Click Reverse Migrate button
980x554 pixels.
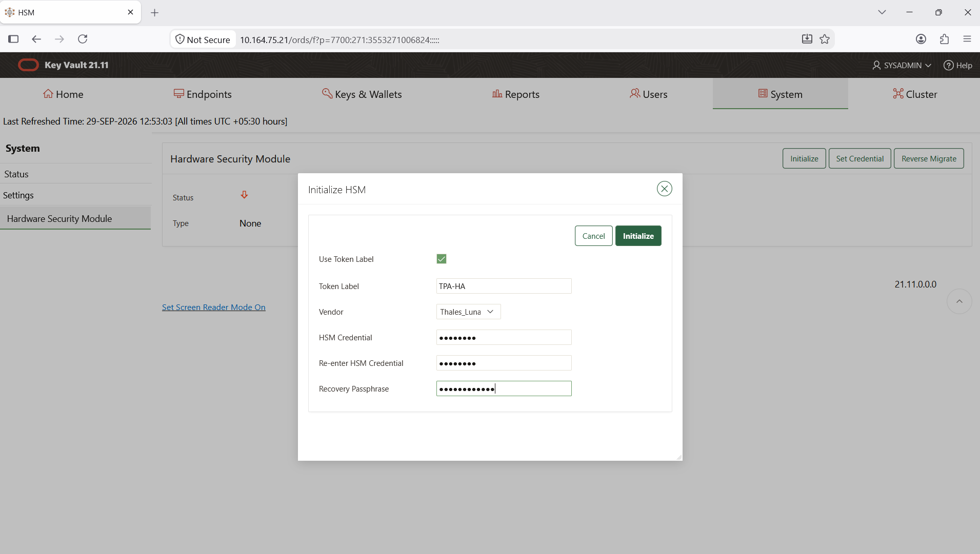929,158
